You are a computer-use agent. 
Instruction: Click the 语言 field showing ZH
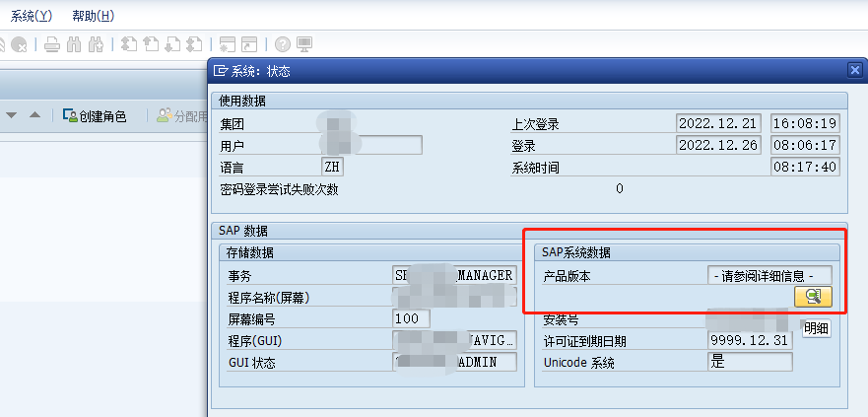coord(332,167)
